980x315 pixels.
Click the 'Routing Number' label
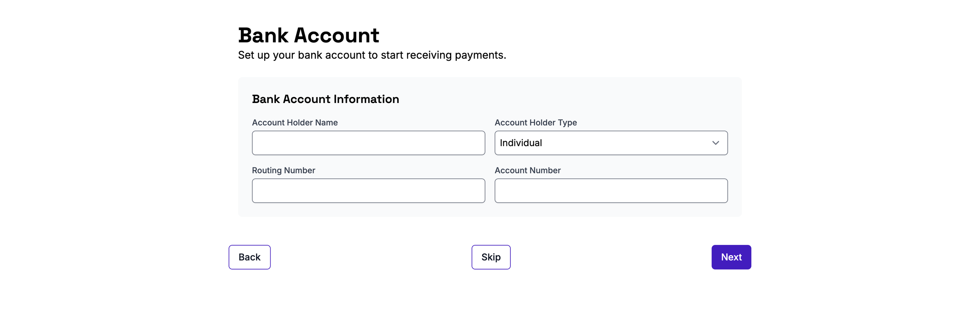click(283, 170)
